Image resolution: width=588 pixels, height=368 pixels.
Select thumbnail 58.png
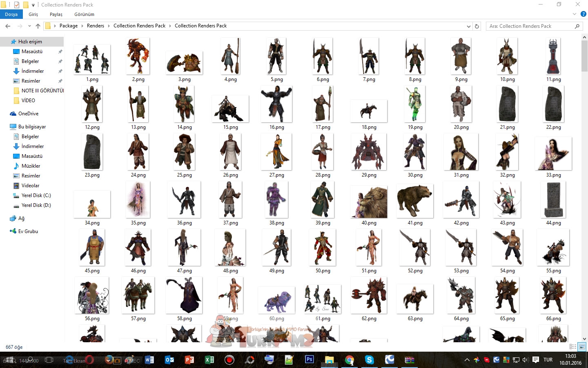(184, 295)
